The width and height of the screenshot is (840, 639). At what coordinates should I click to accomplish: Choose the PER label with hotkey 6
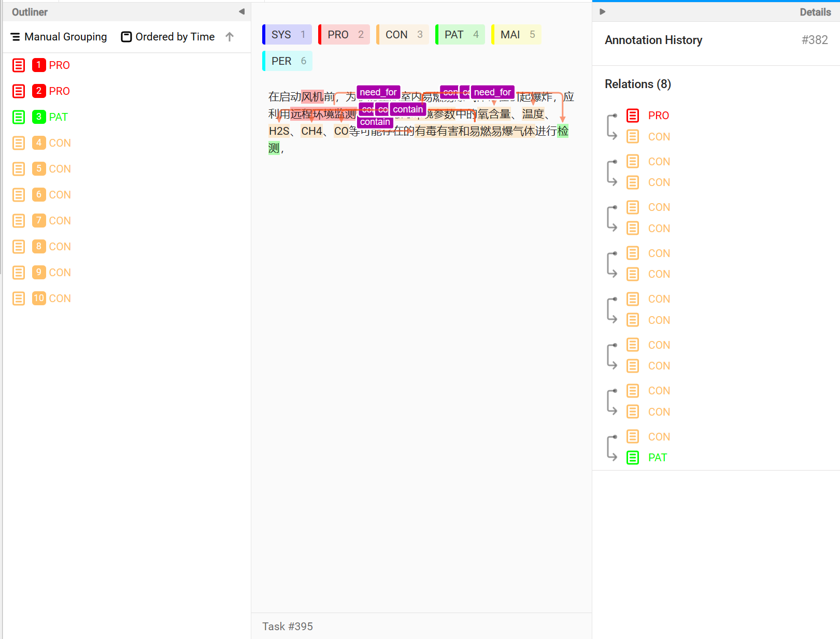pos(287,61)
